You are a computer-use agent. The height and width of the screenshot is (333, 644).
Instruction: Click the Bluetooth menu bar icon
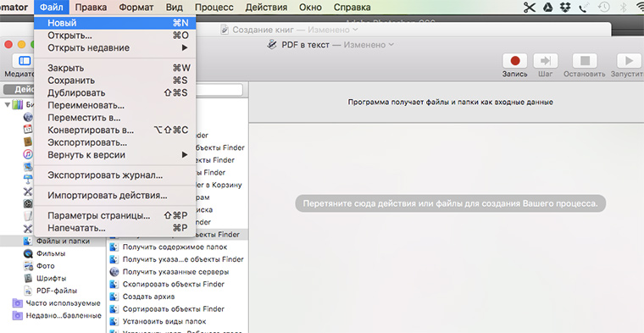(623, 7)
